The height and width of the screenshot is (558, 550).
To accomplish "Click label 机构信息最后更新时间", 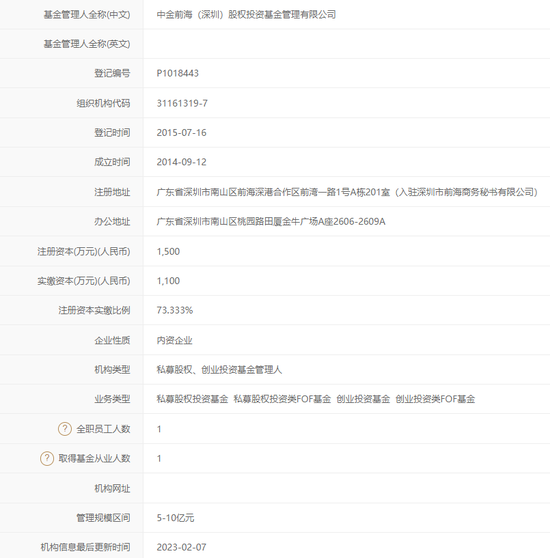I will (85, 547).
